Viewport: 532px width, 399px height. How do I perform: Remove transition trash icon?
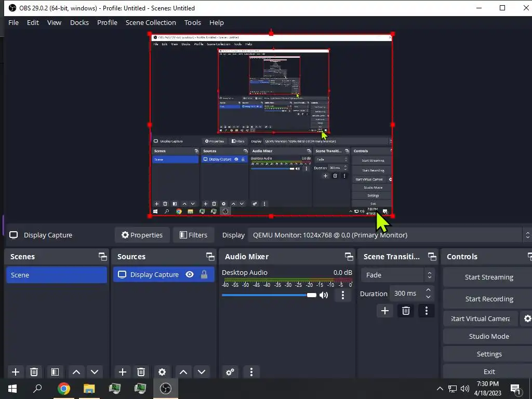(x=406, y=311)
